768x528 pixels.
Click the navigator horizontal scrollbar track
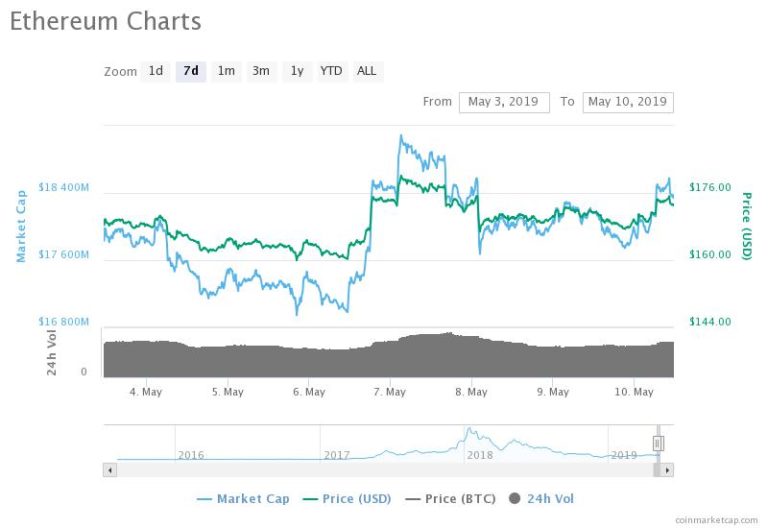(384, 470)
